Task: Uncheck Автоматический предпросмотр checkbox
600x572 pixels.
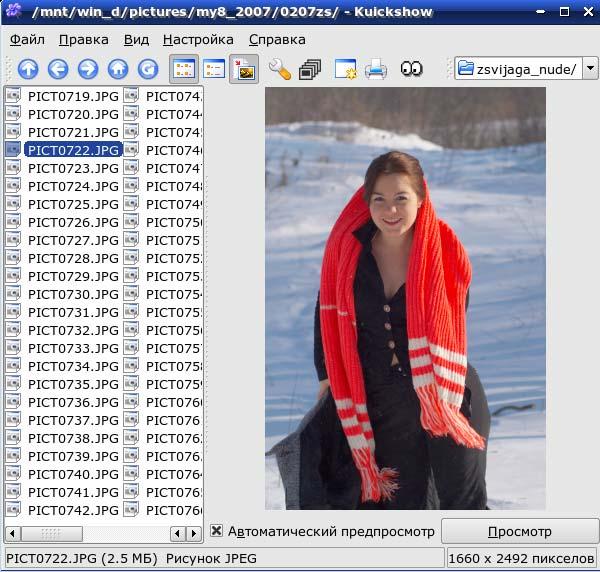Action: coord(216,530)
